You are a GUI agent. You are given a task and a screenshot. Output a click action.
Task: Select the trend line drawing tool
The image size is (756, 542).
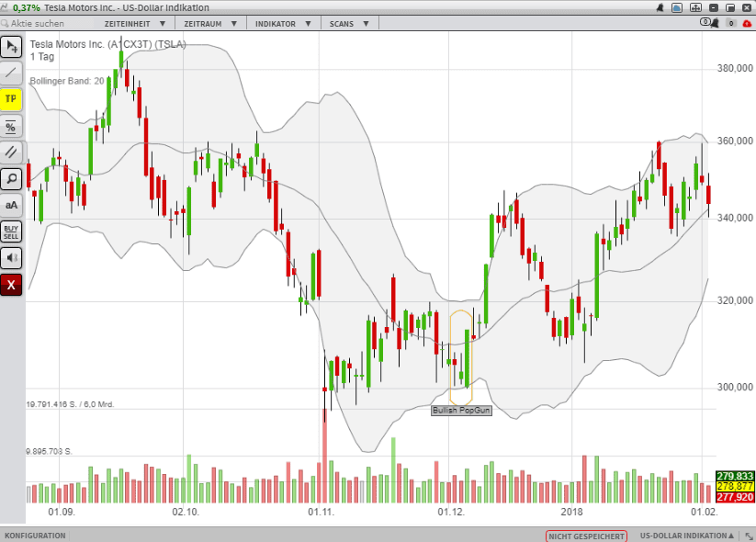[x=11, y=72]
